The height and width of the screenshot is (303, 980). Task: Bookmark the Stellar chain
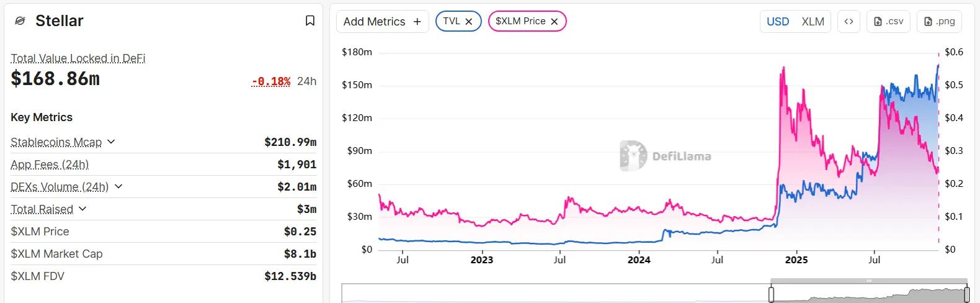[310, 21]
